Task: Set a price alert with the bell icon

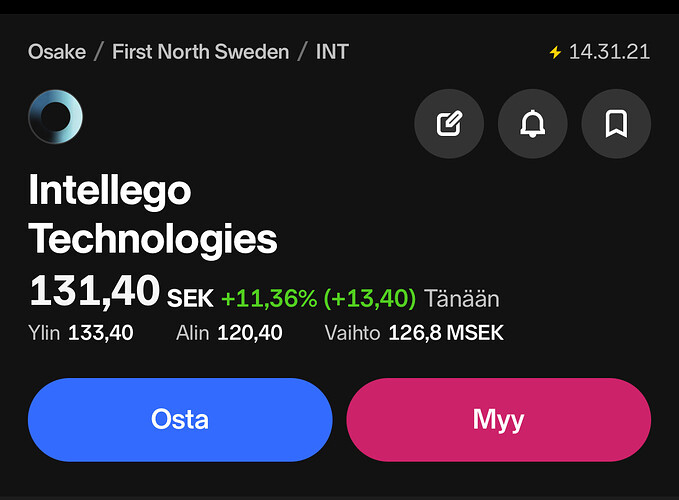Action: coord(533,124)
